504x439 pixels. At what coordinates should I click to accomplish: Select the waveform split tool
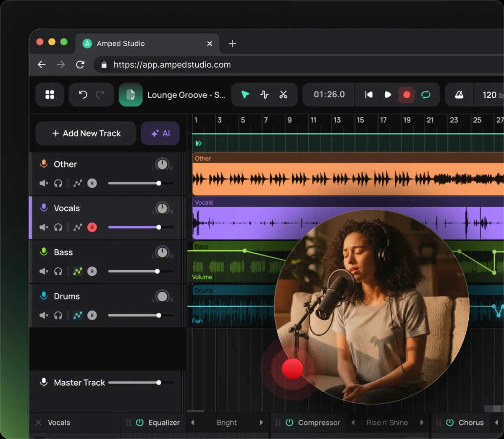click(x=264, y=94)
